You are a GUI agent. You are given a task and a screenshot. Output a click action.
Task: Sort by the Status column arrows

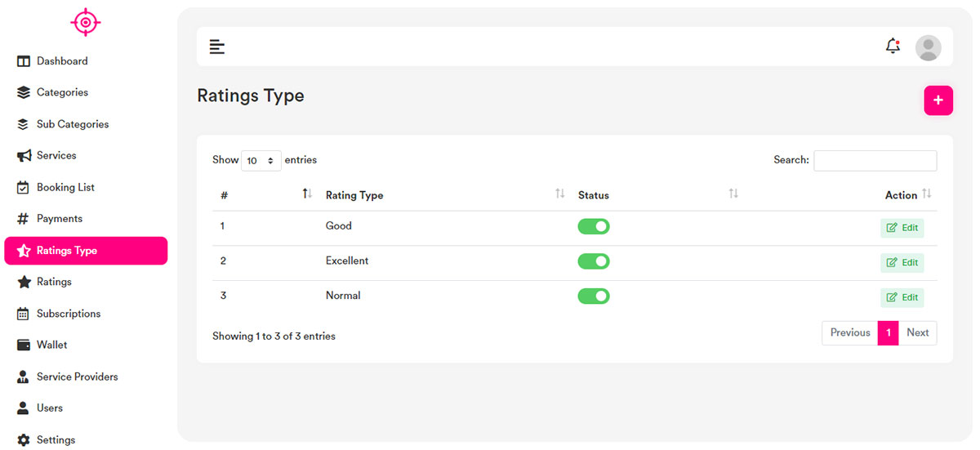click(x=733, y=194)
